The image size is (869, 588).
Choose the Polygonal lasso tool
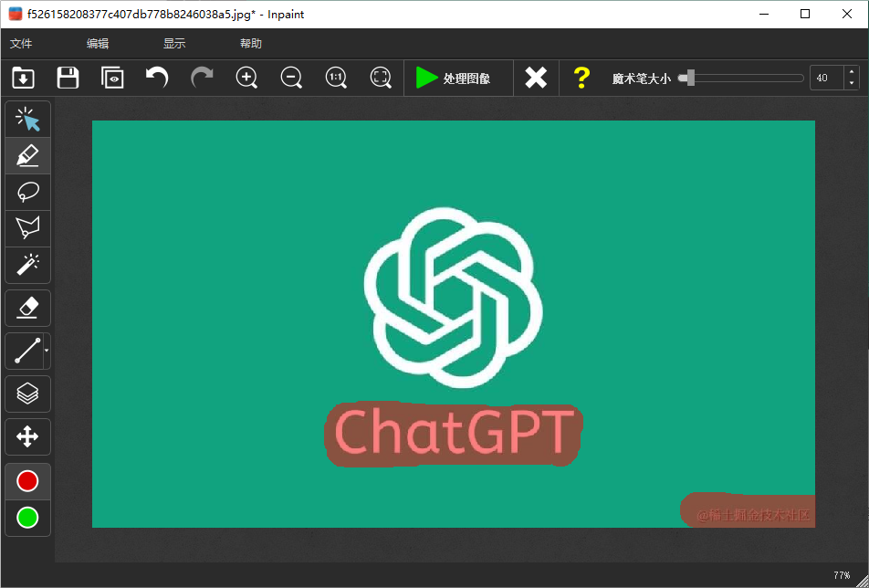pyautogui.click(x=27, y=227)
